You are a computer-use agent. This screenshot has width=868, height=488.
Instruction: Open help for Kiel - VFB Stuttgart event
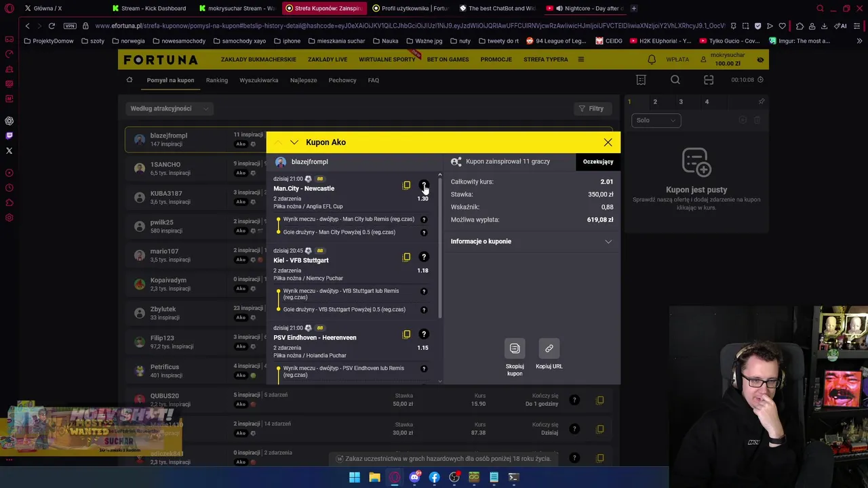point(424,257)
